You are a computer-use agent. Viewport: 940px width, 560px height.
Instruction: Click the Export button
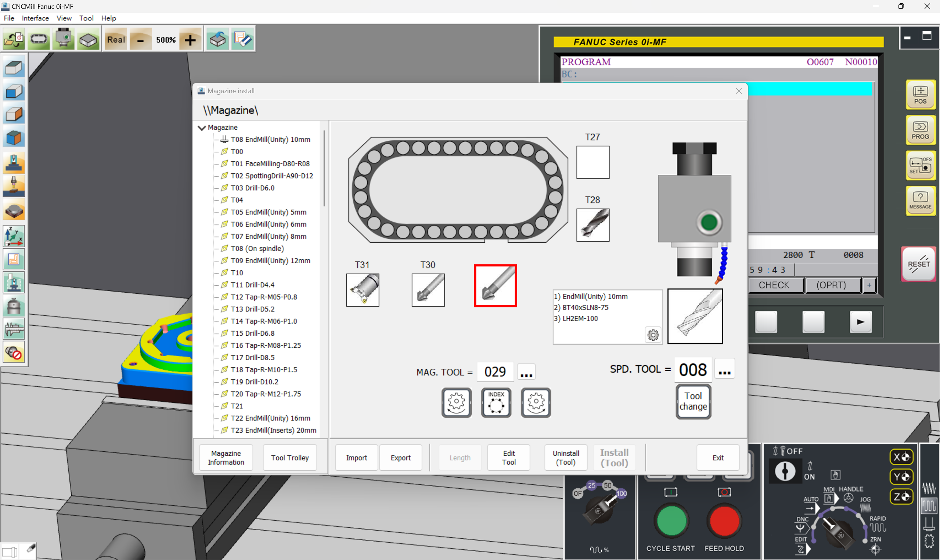[x=400, y=457]
